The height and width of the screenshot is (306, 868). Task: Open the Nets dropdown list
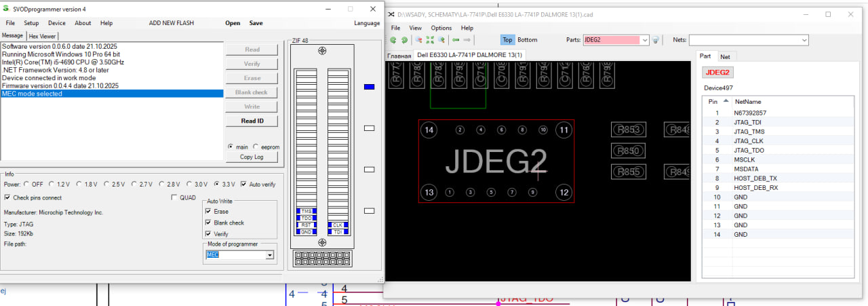[804, 40]
